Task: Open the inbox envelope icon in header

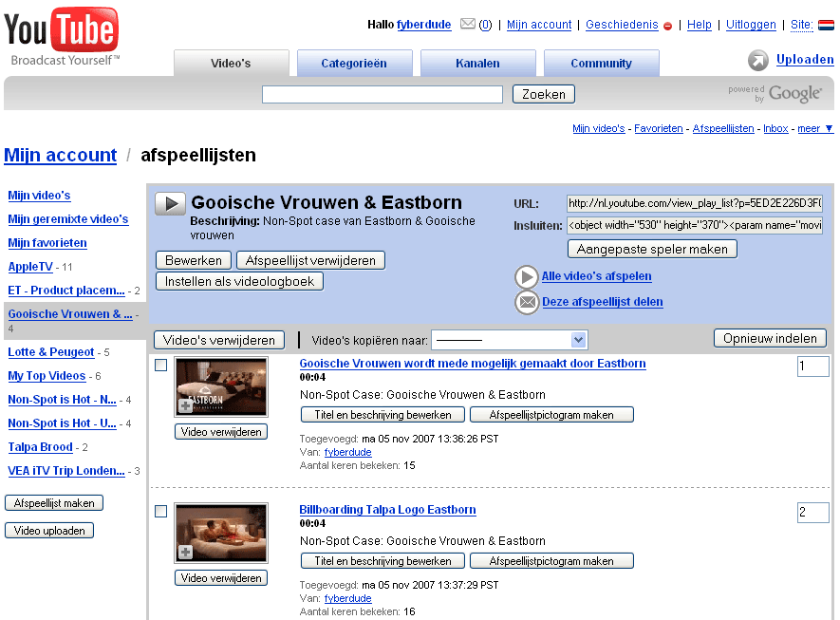Action: [468, 24]
